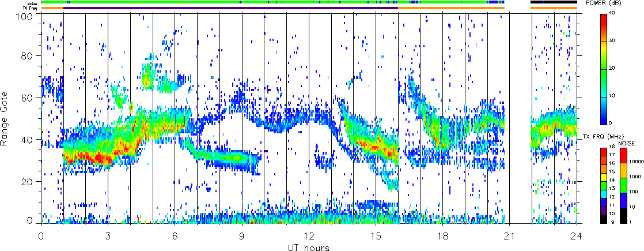
Task: Click the '17' tick on the TX FRQ scale
Action: point(612,155)
